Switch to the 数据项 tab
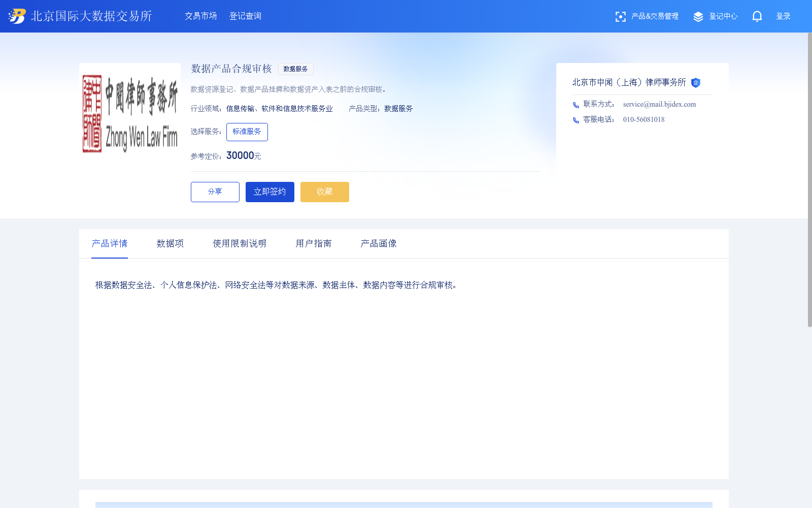The width and height of the screenshot is (812, 508). 170,244
